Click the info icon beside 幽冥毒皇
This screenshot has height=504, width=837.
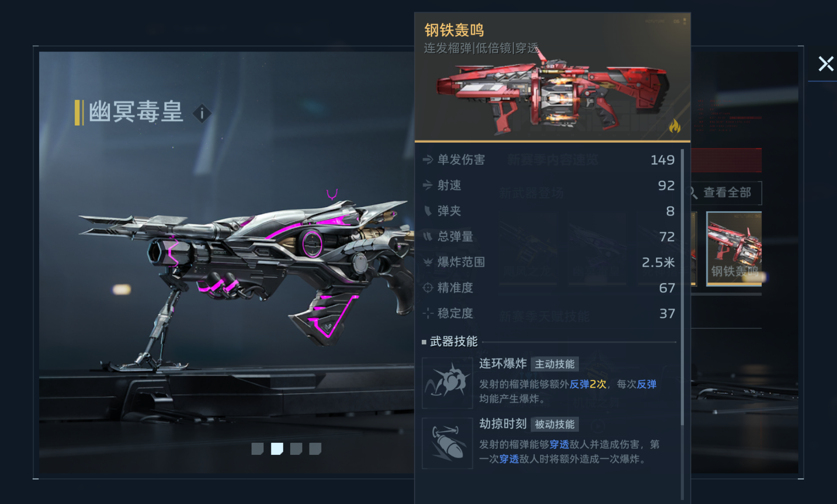click(202, 113)
